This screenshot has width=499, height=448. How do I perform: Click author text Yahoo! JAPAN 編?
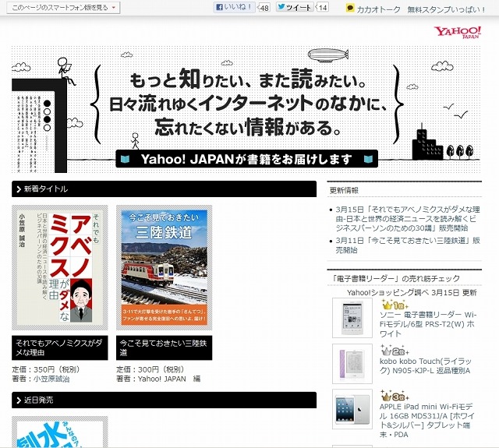coord(169,379)
